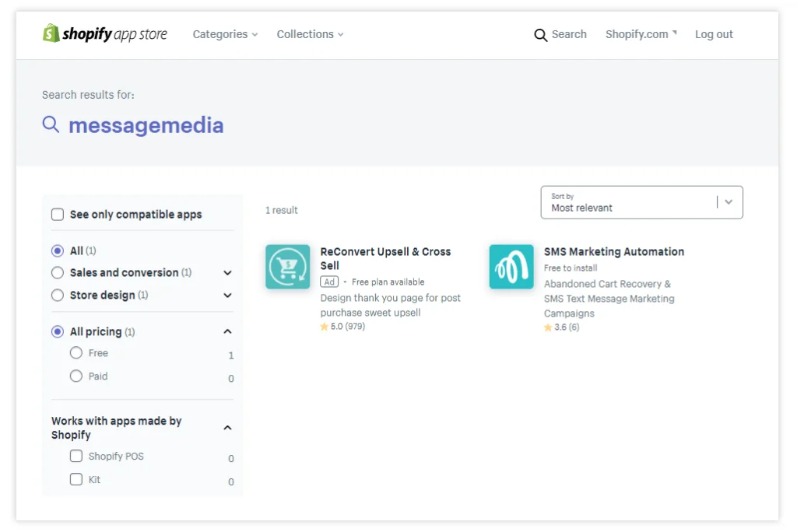The height and width of the screenshot is (532, 797).
Task: Select the Free pricing option
Action: coord(76,352)
